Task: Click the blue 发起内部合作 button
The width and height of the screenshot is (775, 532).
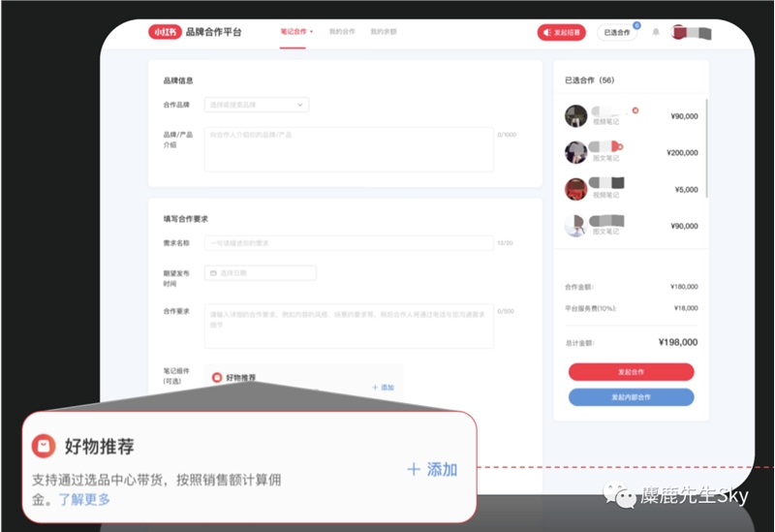Action: point(632,397)
